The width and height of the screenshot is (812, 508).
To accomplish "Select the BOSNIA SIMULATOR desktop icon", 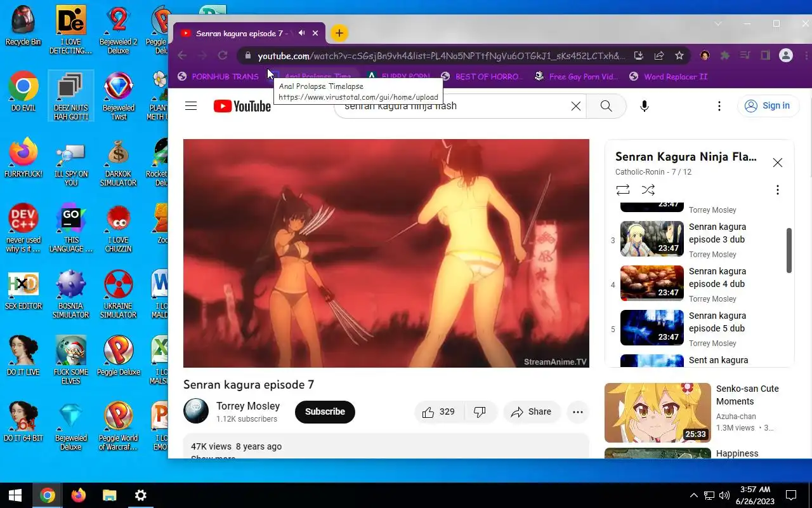I will click(71, 295).
